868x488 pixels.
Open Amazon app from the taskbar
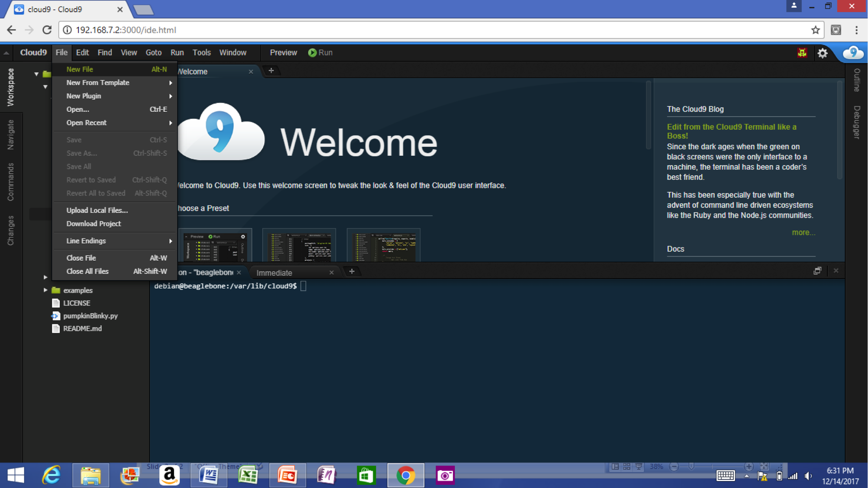click(x=169, y=475)
